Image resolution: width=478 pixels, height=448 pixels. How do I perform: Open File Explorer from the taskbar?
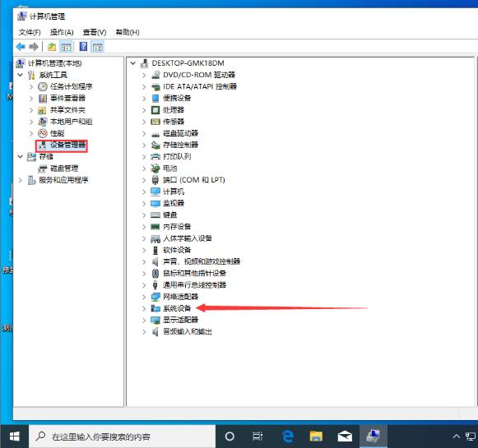(x=316, y=436)
